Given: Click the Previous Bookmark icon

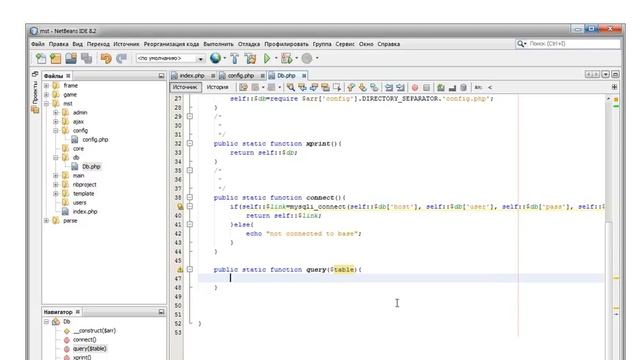Looking at the screenshot, I should (351, 87).
